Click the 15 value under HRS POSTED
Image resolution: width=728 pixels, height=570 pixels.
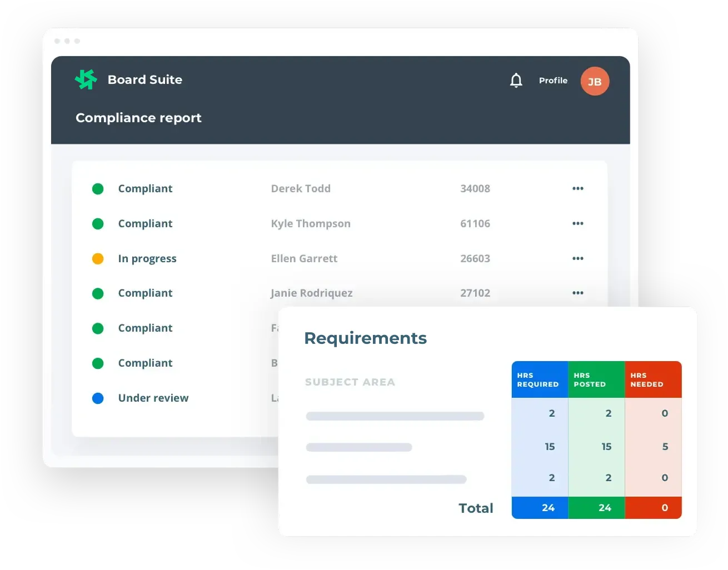(x=606, y=447)
